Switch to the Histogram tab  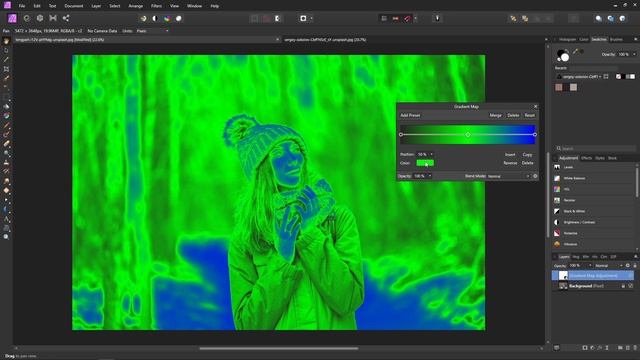(x=567, y=40)
